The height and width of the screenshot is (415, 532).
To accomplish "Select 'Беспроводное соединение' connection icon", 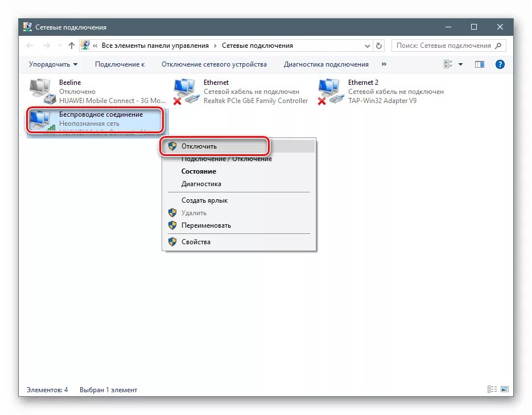I will (x=42, y=121).
